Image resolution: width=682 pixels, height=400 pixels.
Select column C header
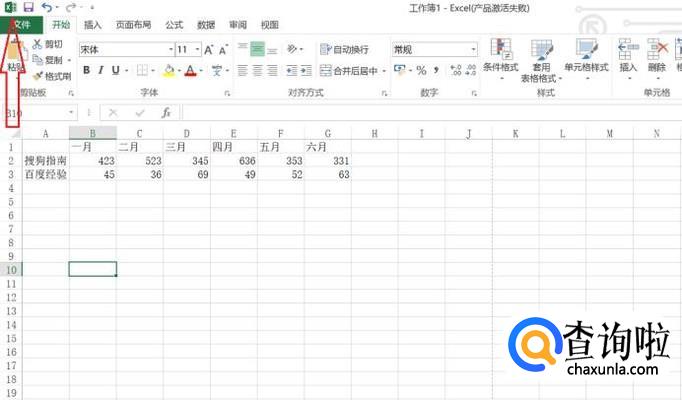point(140,133)
